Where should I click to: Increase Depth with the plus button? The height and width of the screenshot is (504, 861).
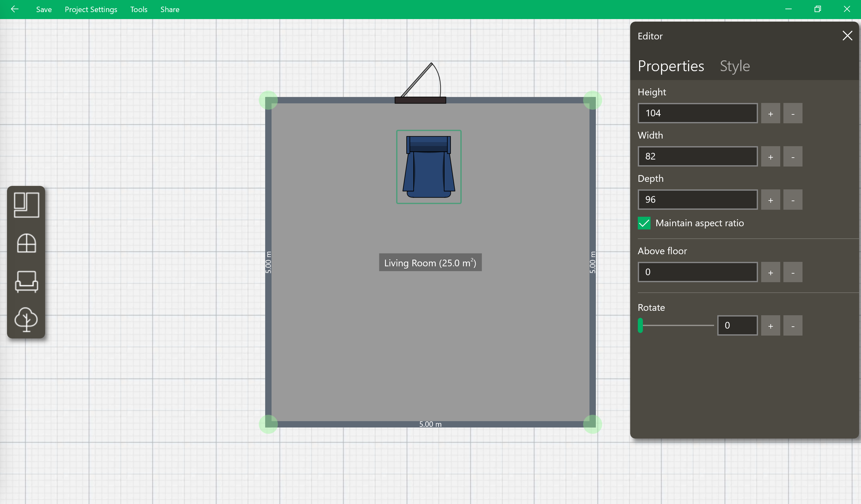[770, 200]
